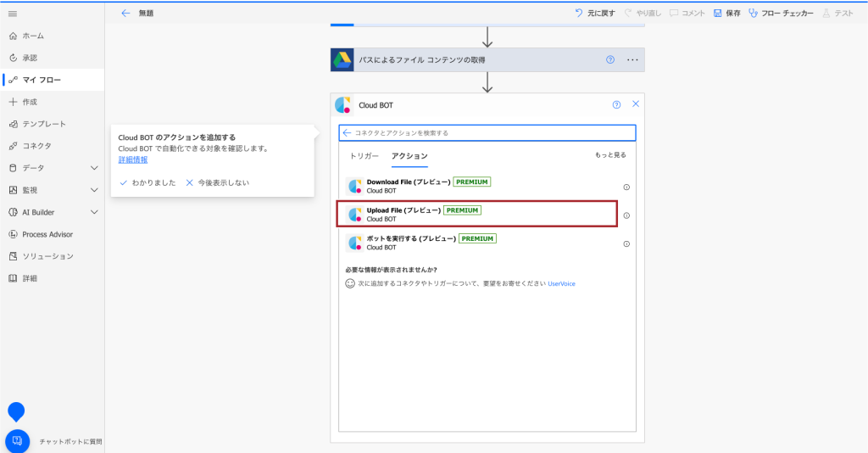Show info for ボットを実行する action
Image resolution: width=868 pixels, height=453 pixels.
click(x=626, y=243)
